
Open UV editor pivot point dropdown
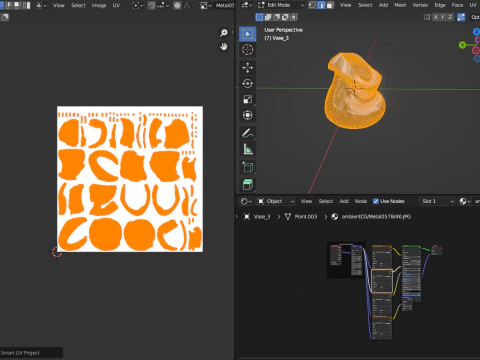(138, 5)
